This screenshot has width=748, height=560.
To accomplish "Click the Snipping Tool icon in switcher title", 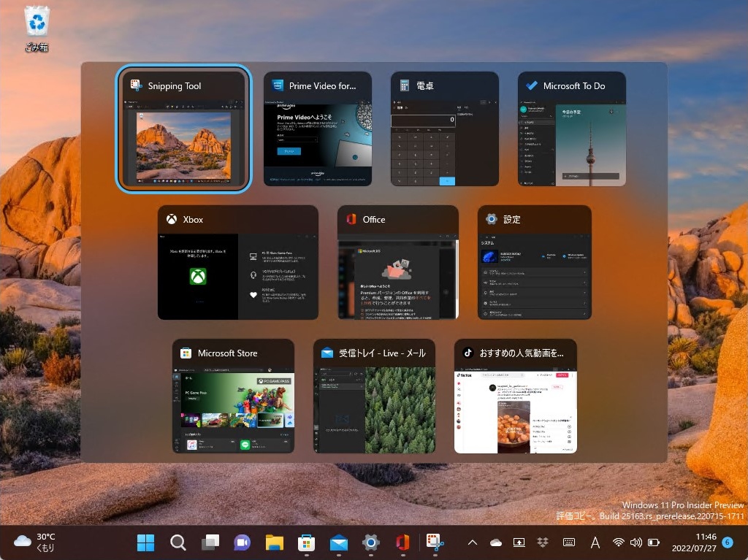I will [x=136, y=86].
